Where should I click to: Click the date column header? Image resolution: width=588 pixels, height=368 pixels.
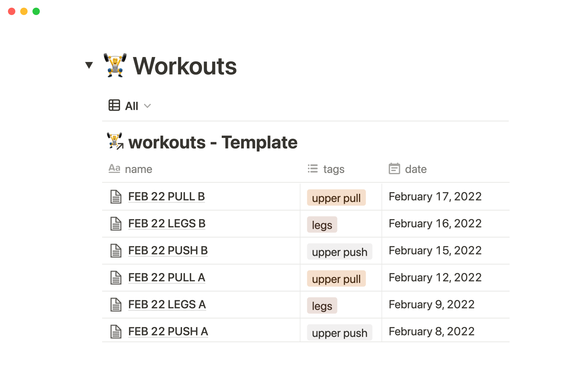tap(415, 169)
